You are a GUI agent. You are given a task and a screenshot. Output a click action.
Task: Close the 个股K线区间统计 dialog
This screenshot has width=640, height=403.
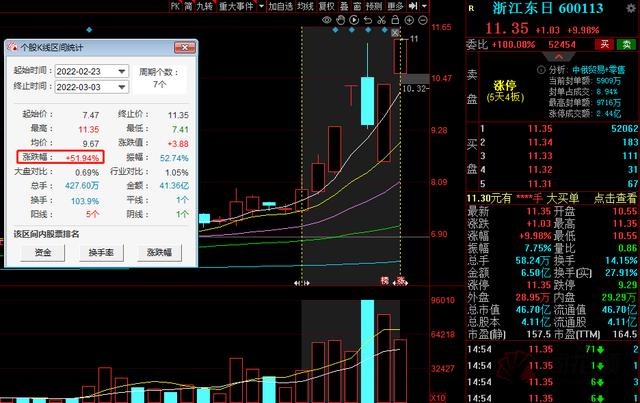184,47
